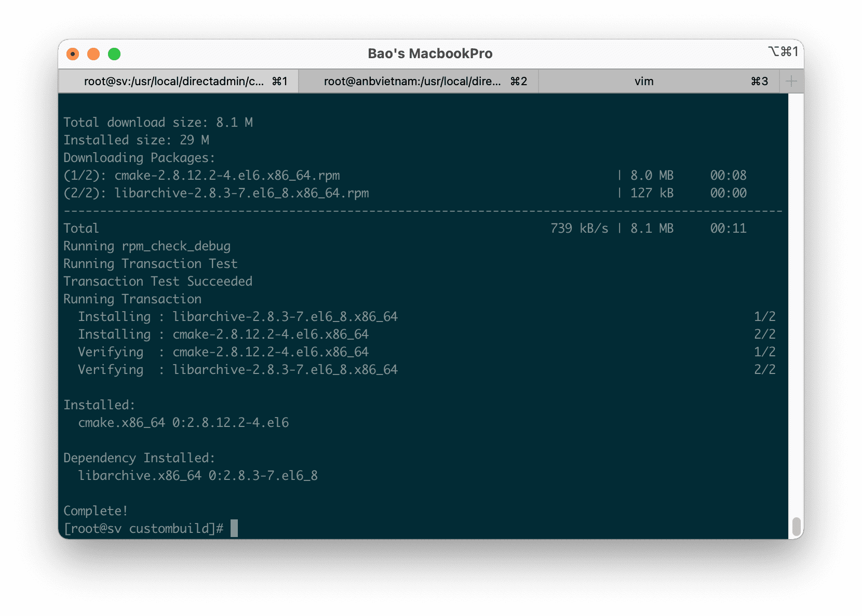Open a new terminal tab with plus
The image size is (862, 616).
791,81
